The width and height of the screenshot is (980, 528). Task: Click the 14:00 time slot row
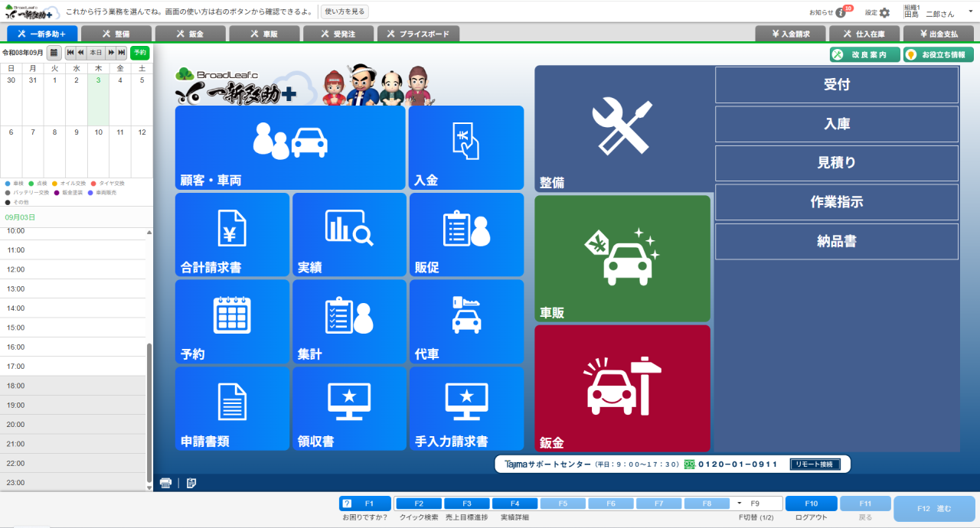[x=73, y=308]
